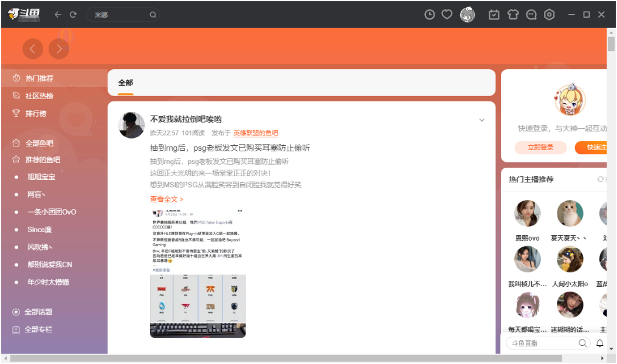Click the post time 昨天22:57
The height and width of the screenshot is (364, 617).
tap(164, 133)
